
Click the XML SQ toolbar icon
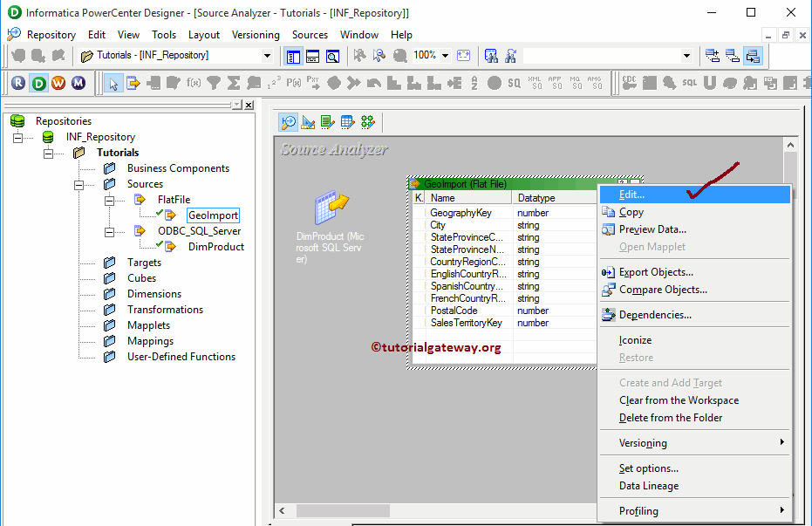(535, 83)
